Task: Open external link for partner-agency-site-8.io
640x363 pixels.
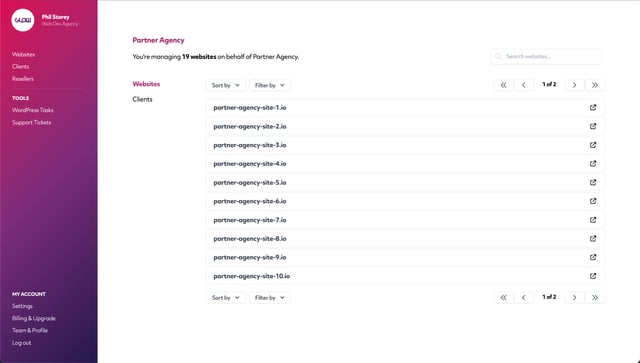Action: 593,238
